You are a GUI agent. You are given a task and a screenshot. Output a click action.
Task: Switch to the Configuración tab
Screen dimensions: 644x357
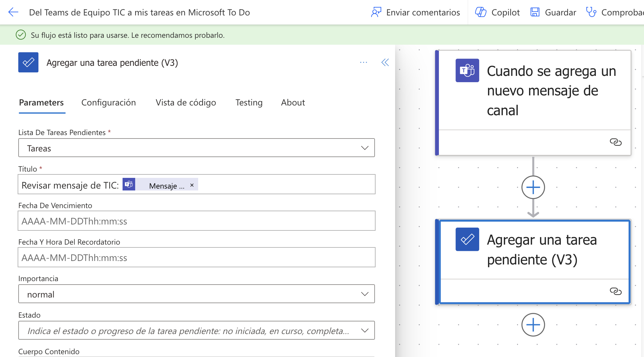108,103
